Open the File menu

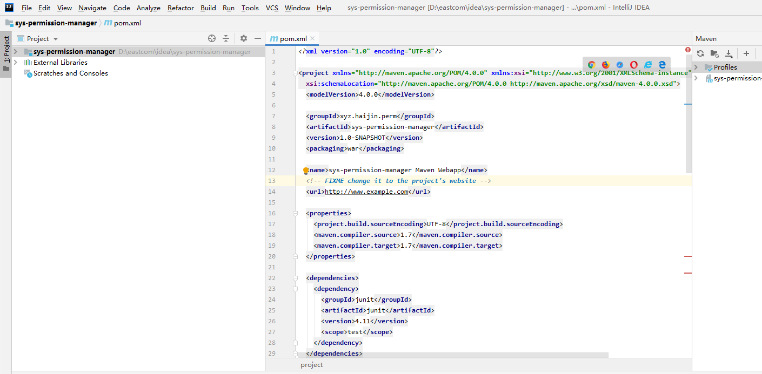27,8
